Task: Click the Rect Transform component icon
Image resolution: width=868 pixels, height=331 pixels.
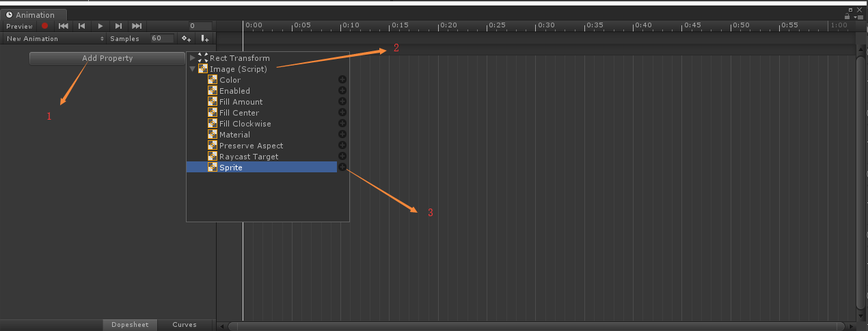Action: coord(203,58)
